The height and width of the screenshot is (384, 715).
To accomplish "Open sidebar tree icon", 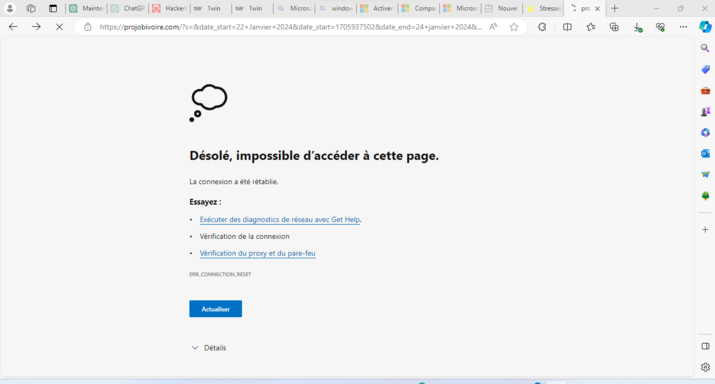I will (x=705, y=196).
